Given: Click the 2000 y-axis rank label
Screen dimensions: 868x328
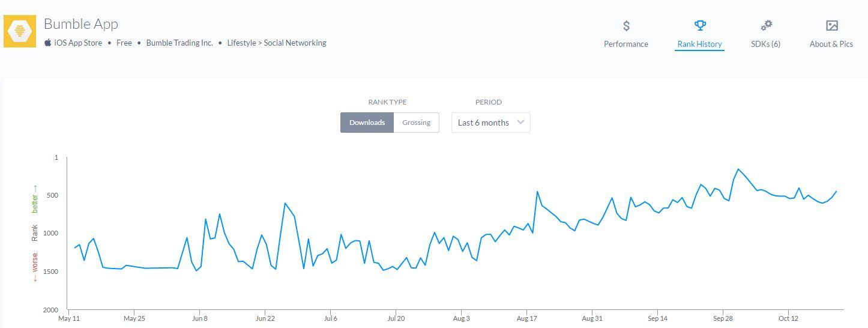Looking at the screenshot, I should click(x=50, y=310).
